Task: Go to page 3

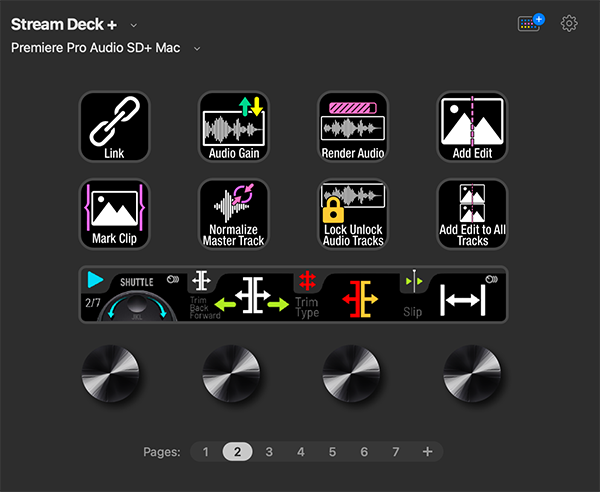Action: coord(269,452)
